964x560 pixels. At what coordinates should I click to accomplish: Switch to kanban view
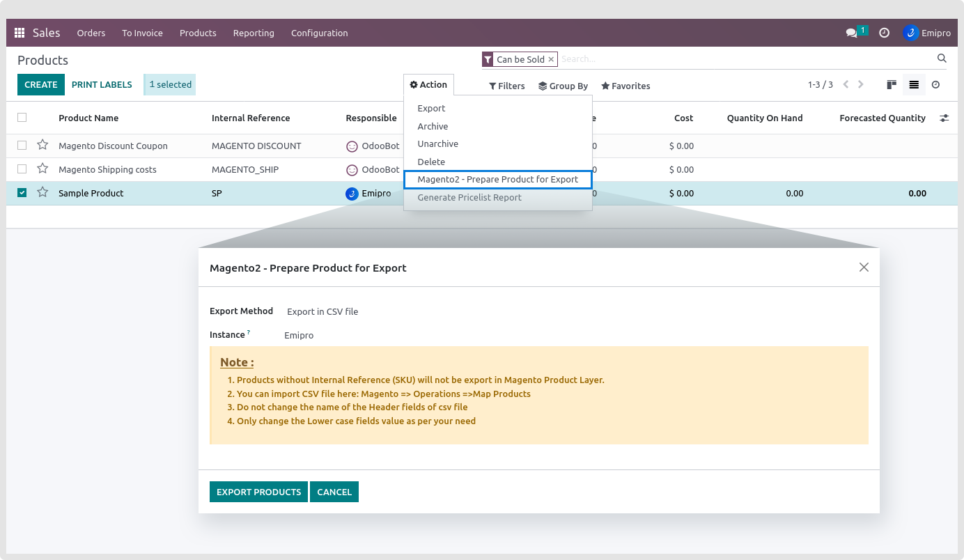[x=891, y=84]
